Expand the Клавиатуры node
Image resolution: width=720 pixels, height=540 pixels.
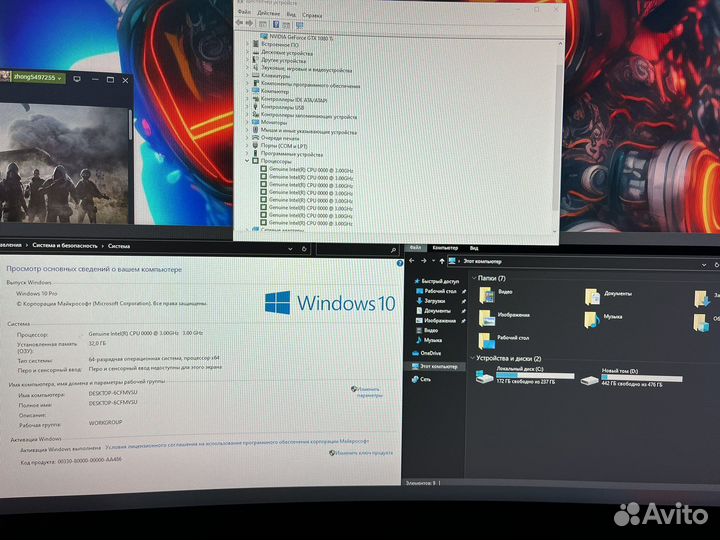248,75
